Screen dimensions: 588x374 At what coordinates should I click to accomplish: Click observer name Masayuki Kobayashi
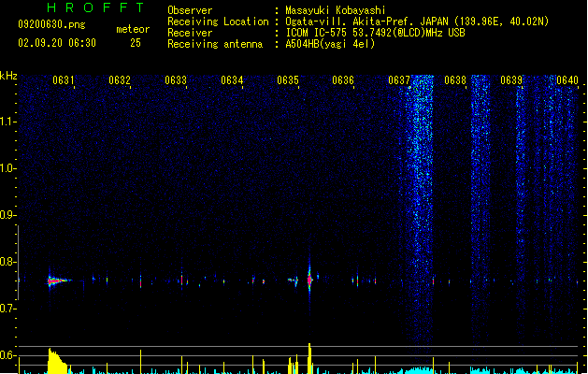(336, 10)
